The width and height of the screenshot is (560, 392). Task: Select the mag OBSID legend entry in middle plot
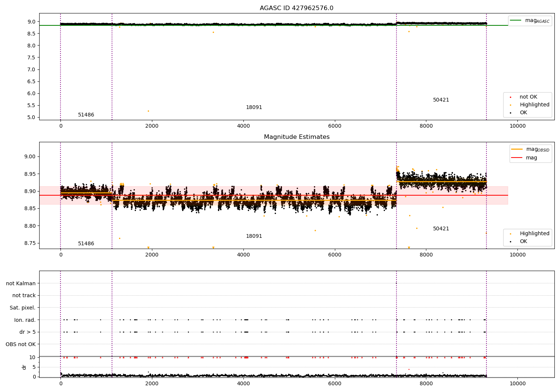pyautogui.click(x=530, y=149)
